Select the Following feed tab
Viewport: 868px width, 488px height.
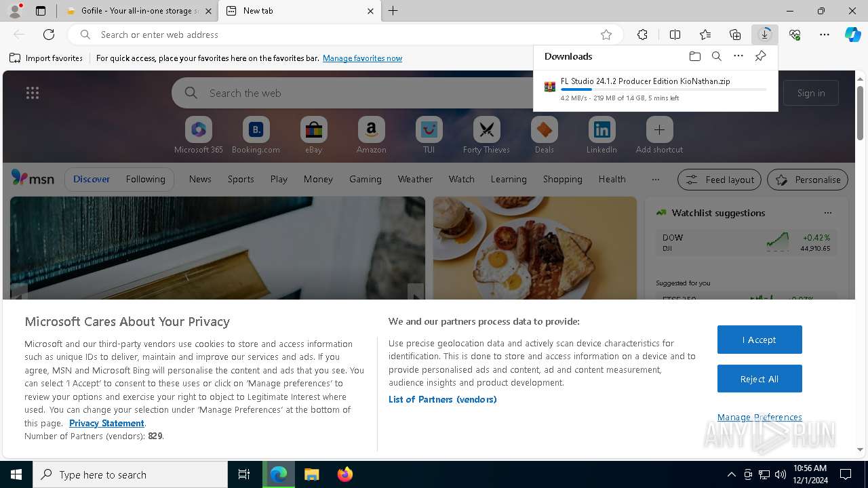click(x=145, y=179)
